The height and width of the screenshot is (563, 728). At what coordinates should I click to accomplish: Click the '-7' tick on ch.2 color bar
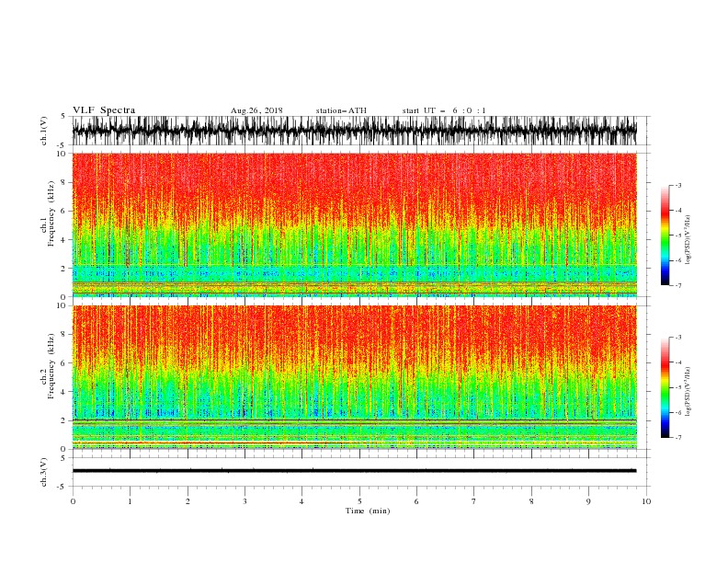[677, 438]
